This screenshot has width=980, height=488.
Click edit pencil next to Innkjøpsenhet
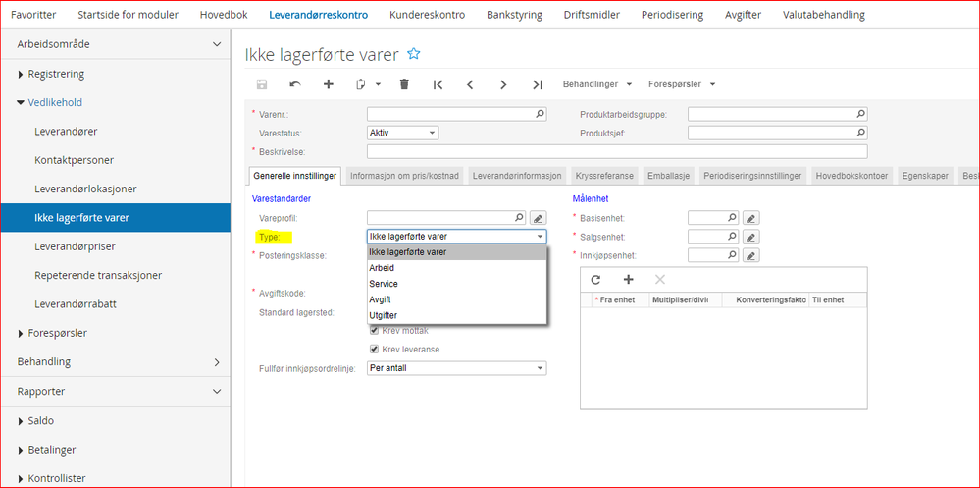click(751, 255)
